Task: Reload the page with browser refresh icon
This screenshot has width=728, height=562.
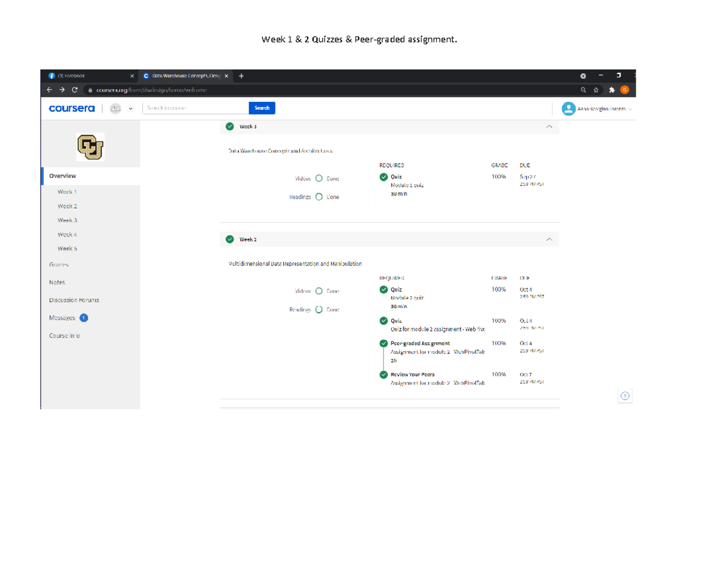Action: [75, 90]
